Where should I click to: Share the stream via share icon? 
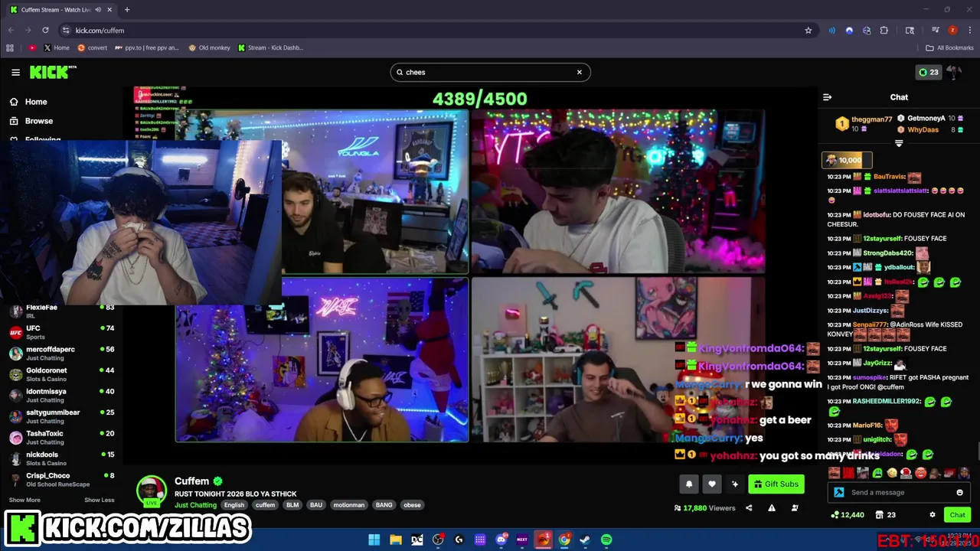[749, 508]
